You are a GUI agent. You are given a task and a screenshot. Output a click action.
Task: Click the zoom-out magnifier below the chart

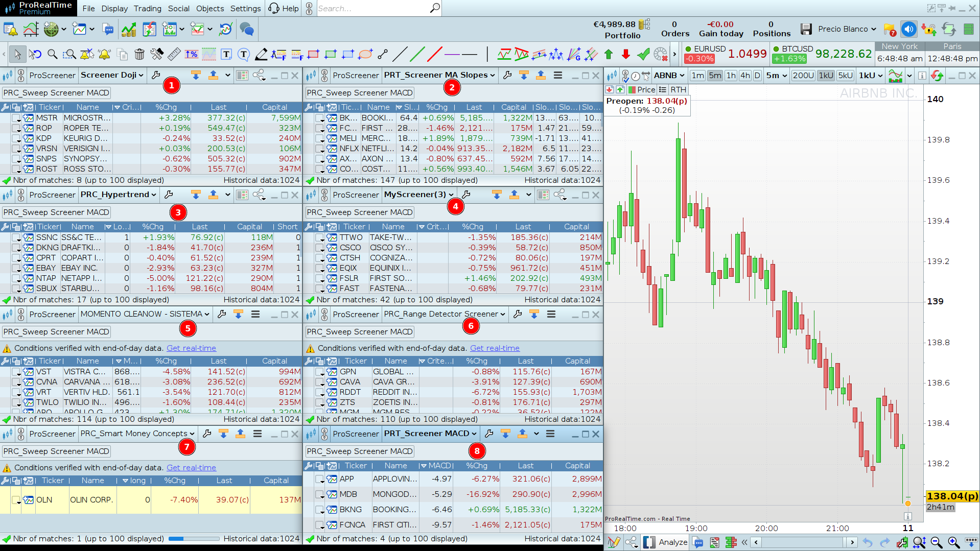point(937,542)
